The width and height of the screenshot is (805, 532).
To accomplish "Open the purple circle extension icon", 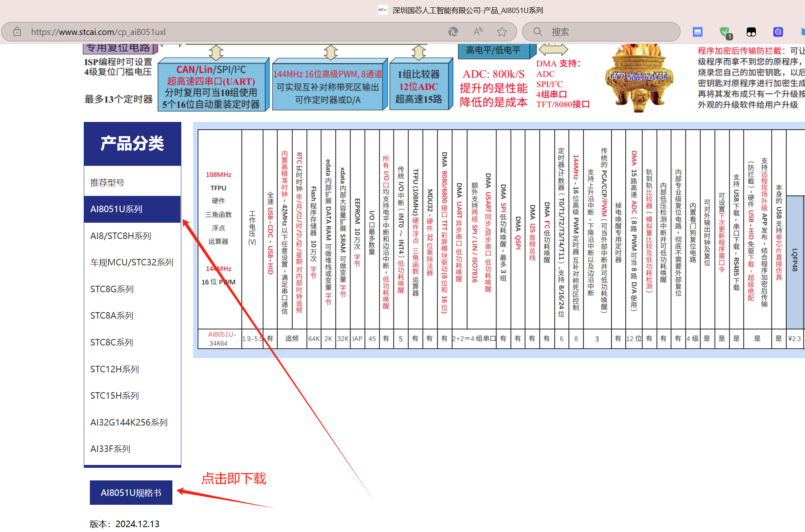I will pyautogui.click(x=778, y=32).
